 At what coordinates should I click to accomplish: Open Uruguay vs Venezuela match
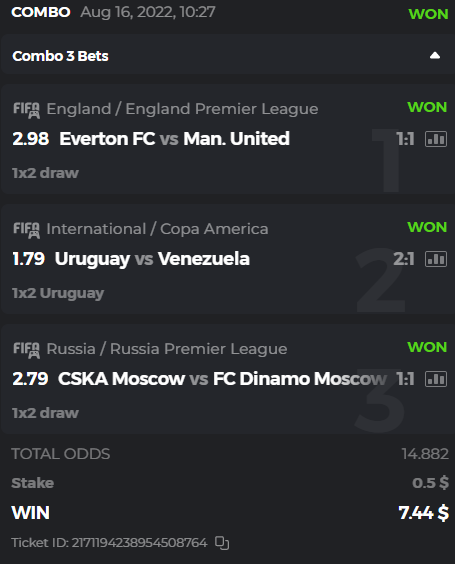152,259
